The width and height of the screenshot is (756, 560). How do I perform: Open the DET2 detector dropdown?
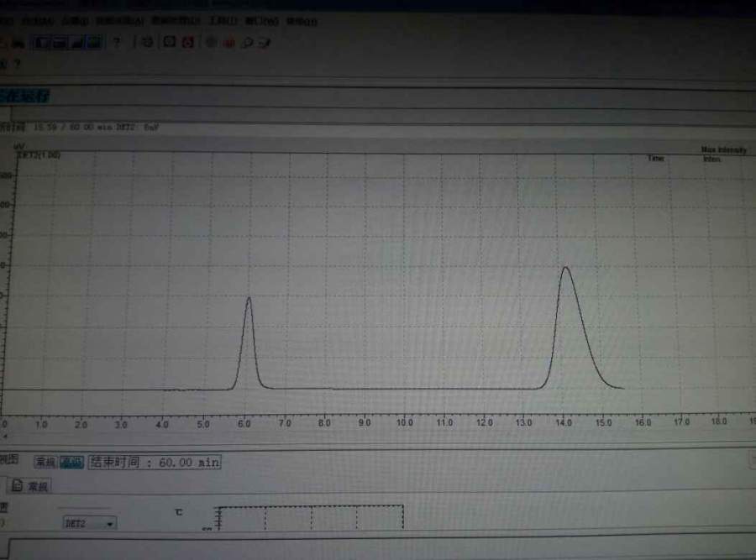(x=90, y=523)
